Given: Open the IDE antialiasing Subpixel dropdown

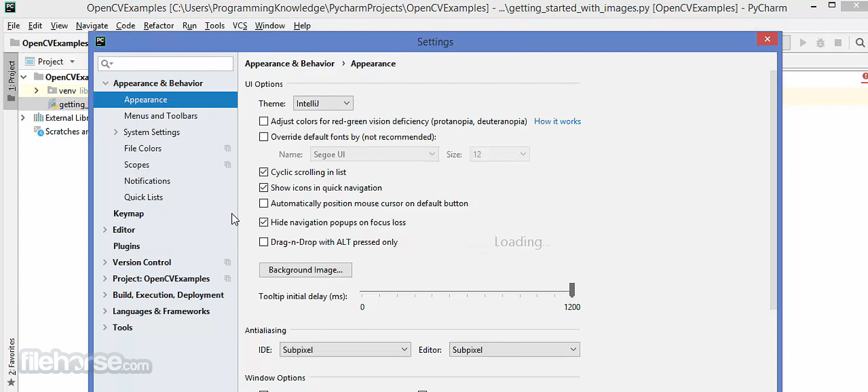Looking at the screenshot, I should (345, 349).
